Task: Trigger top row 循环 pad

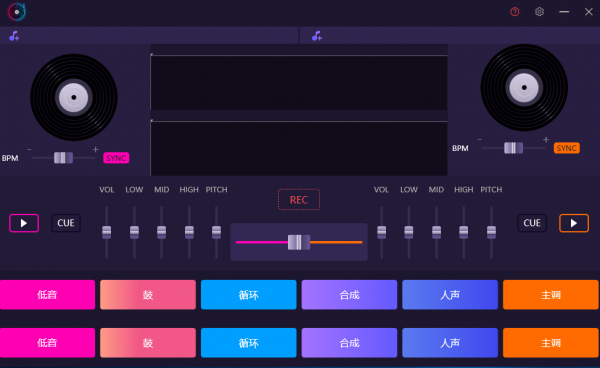Action: coord(249,295)
